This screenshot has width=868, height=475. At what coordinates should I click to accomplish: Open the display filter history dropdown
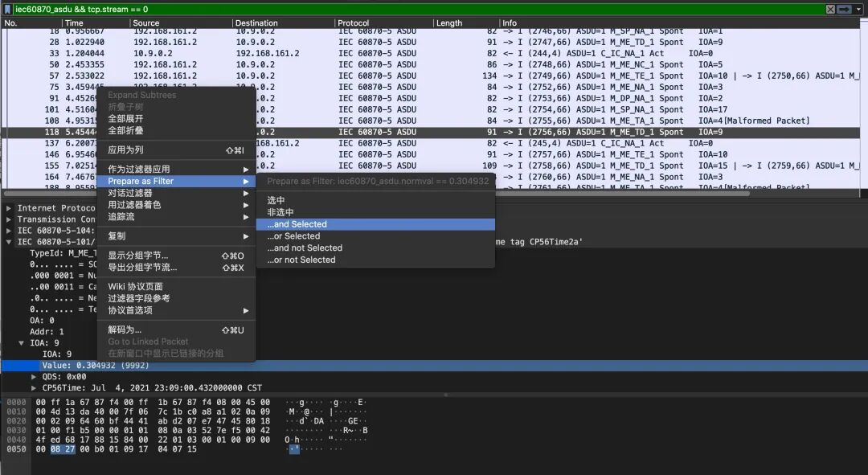pyautogui.click(x=858, y=10)
